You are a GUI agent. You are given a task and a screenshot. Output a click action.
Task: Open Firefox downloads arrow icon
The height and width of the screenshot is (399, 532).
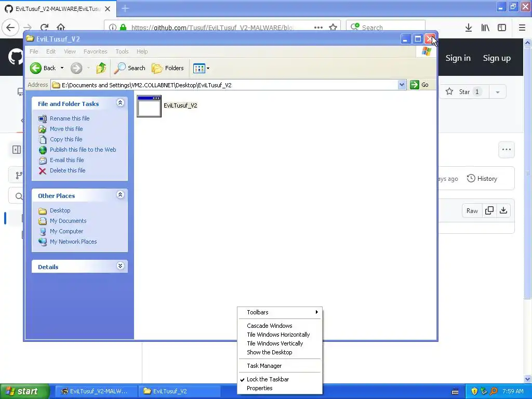pos(469,28)
